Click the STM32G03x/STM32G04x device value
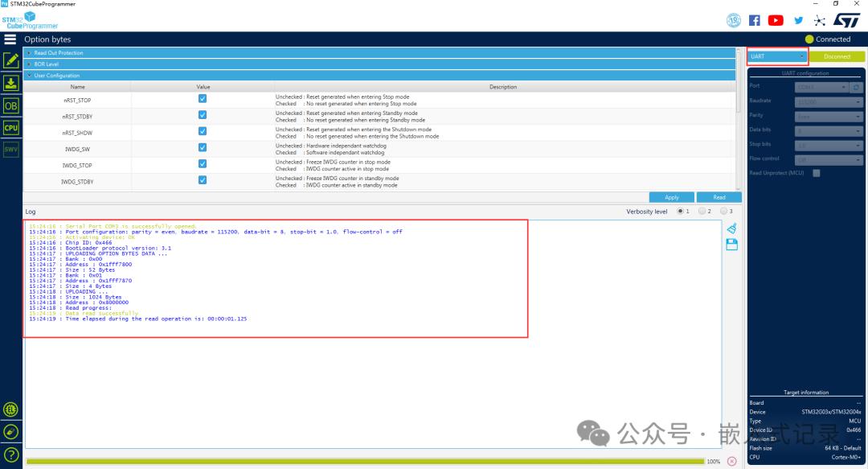This screenshot has width=868, height=469. coord(831,412)
